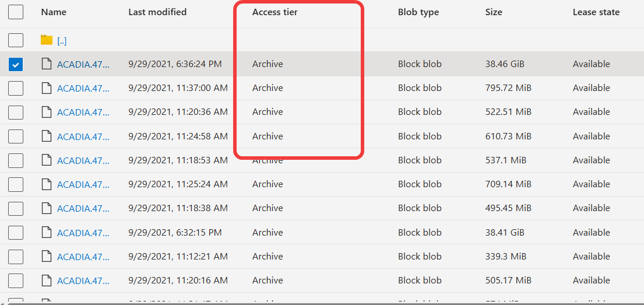This screenshot has width=644, height=305.
Task: Click the yellow folder icon beside [..]
Action: [47, 40]
